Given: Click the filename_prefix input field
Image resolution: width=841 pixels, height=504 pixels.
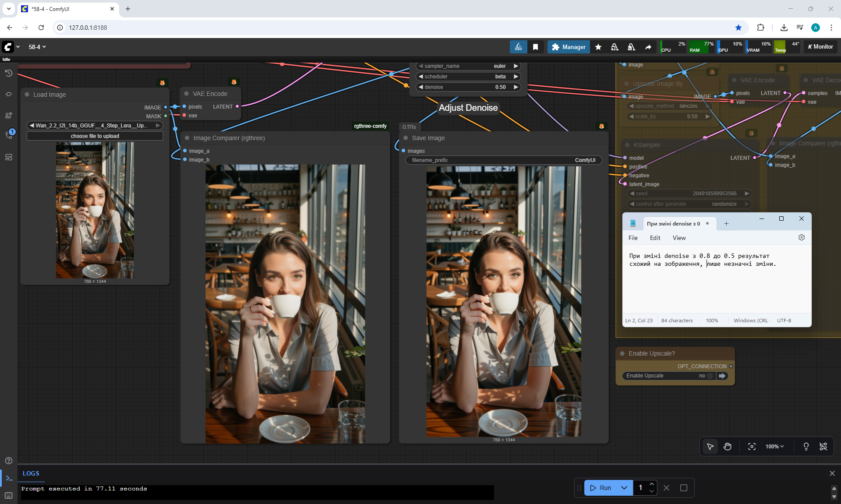Looking at the screenshot, I should pyautogui.click(x=503, y=160).
